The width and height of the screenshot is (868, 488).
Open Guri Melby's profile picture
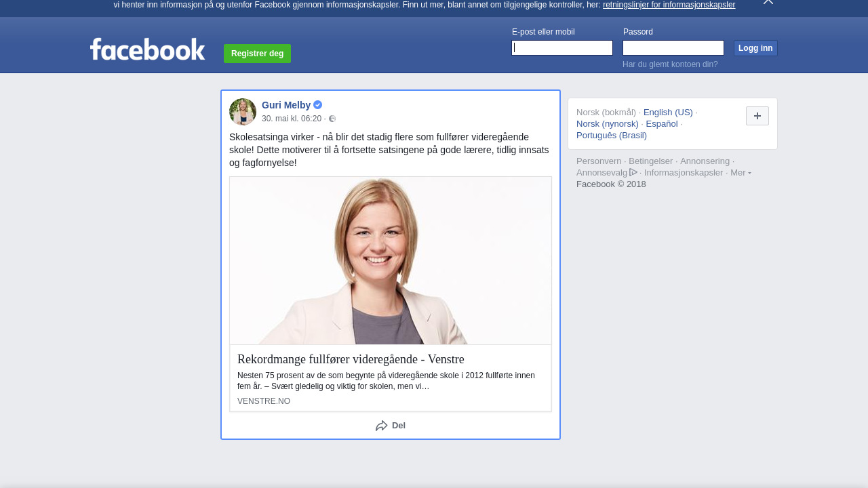point(243,112)
